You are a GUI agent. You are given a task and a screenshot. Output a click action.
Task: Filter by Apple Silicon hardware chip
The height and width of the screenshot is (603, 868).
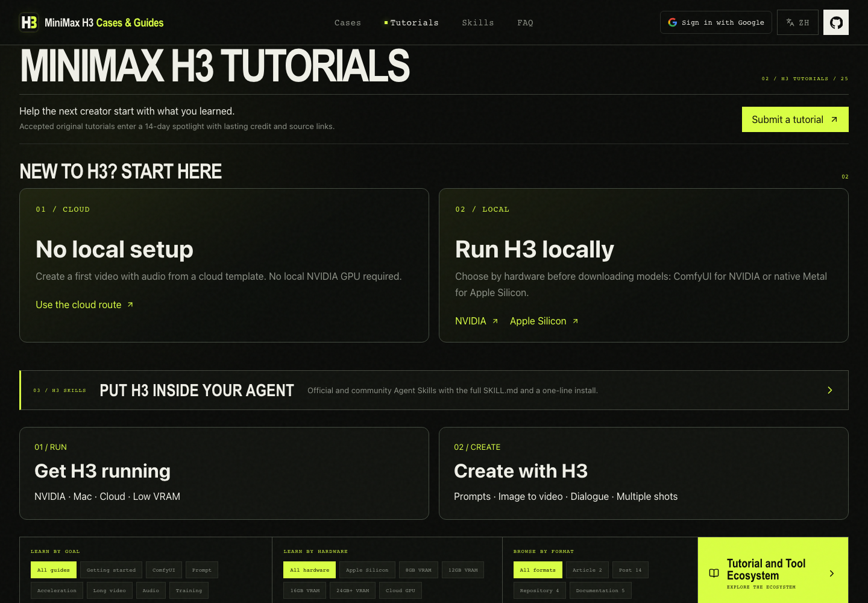tap(367, 570)
